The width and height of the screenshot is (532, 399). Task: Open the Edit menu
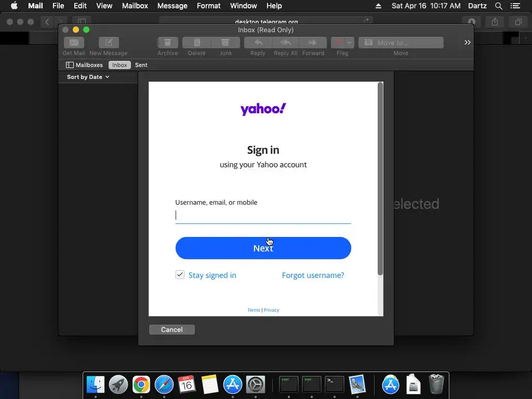pos(80,6)
